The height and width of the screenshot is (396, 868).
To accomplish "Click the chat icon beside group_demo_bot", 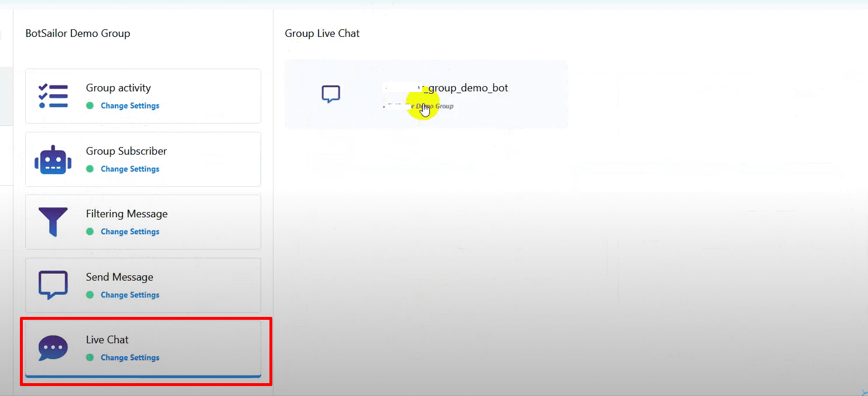I will (331, 94).
